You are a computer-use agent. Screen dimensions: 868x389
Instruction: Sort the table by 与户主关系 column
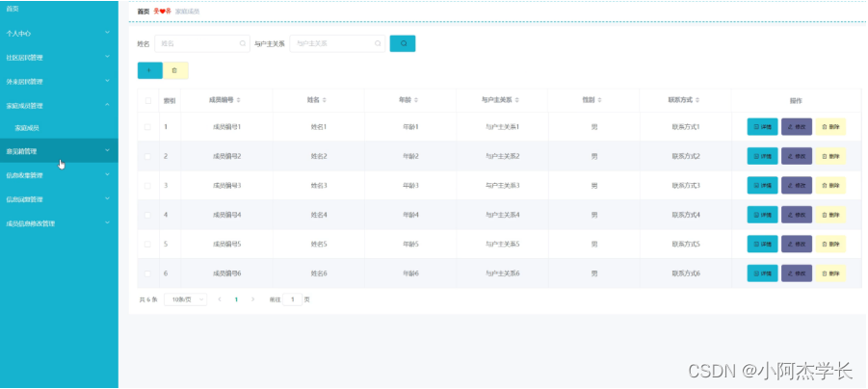pos(517,100)
